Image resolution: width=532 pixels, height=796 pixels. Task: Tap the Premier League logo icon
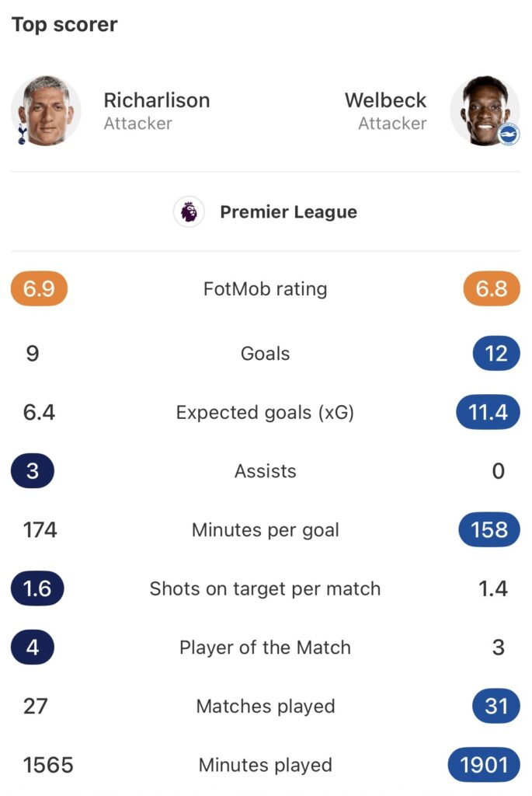pyautogui.click(x=189, y=212)
